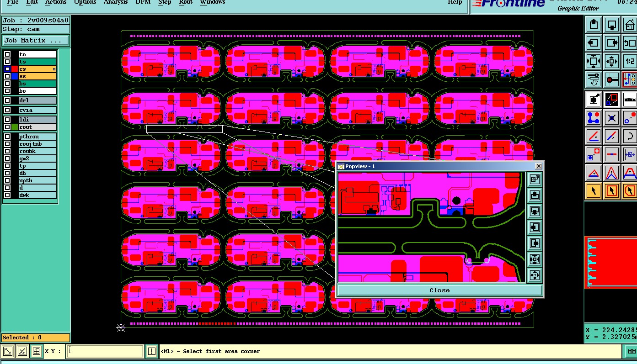Viewport: 637px width, 364px height.
Task: Click the X Y coordinate input field
Action: pyautogui.click(x=105, y=351)
